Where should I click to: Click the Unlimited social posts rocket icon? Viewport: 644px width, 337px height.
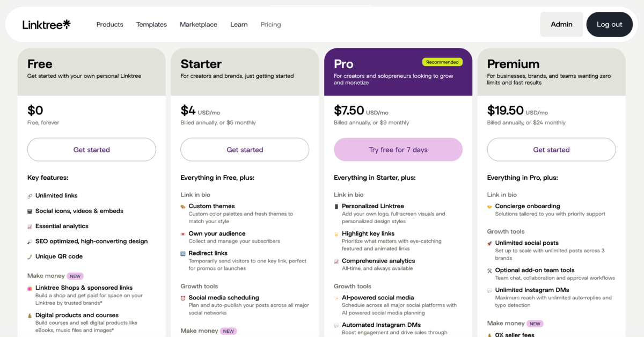(489, 243)
